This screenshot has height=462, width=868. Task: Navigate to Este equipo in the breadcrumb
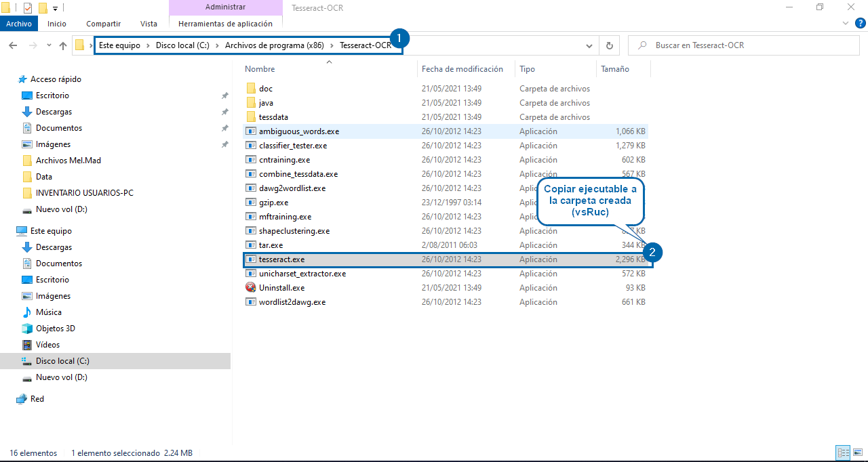119,45
